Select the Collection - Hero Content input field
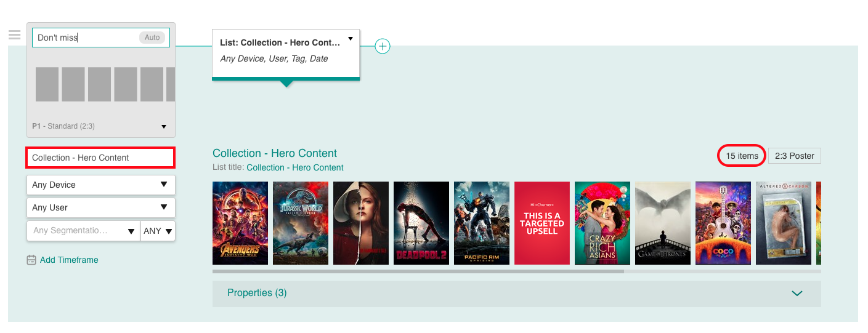 click(100, 158)
